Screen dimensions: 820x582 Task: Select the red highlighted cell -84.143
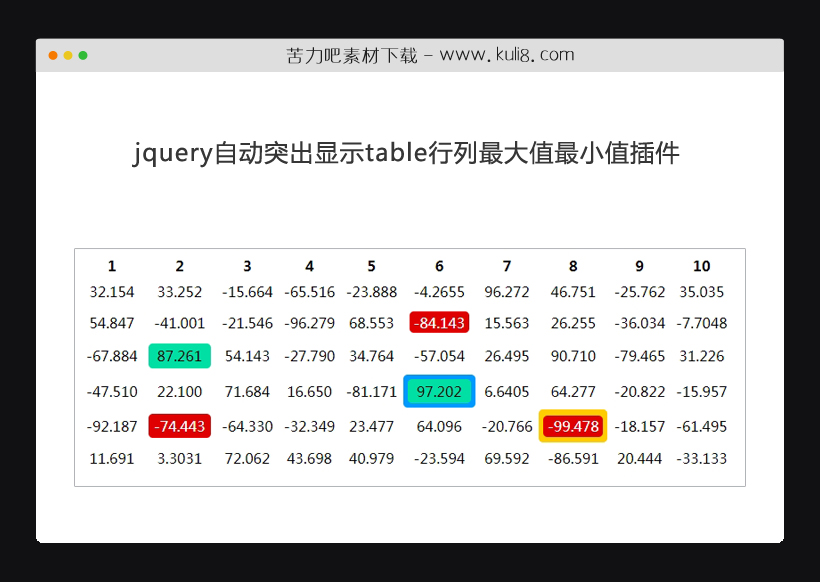click(438, 322)
